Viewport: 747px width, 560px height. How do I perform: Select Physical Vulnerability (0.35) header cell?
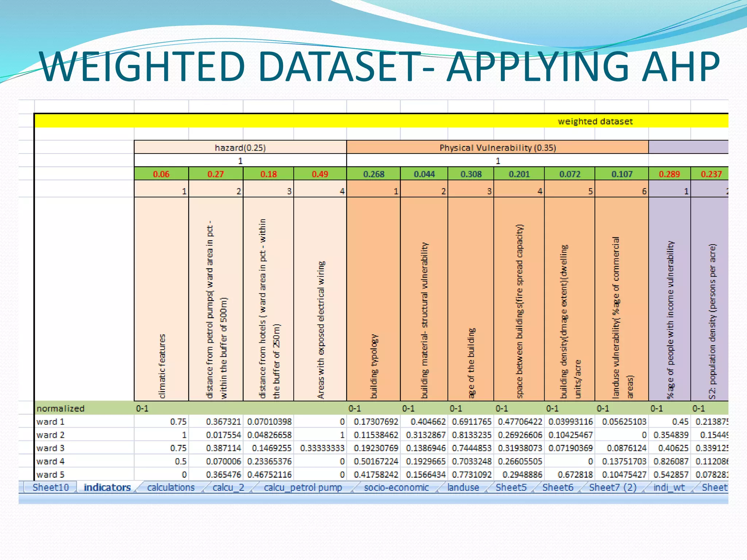click(498, 147)
